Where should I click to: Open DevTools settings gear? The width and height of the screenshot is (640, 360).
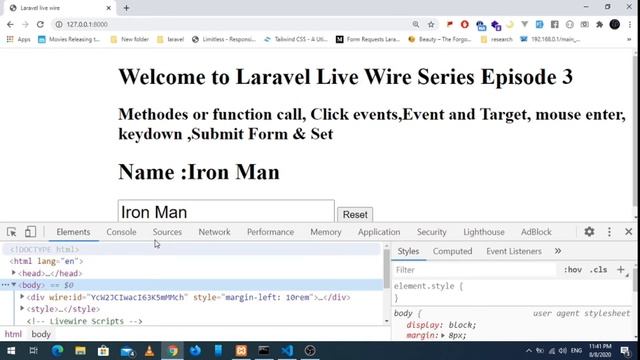click(589, 232)
